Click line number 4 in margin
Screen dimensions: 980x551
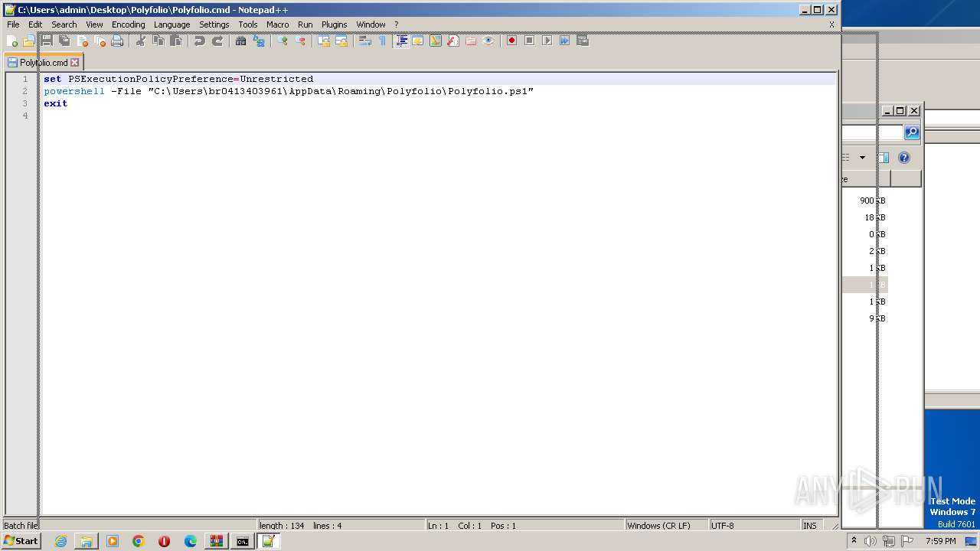click(x=25, y=116)
